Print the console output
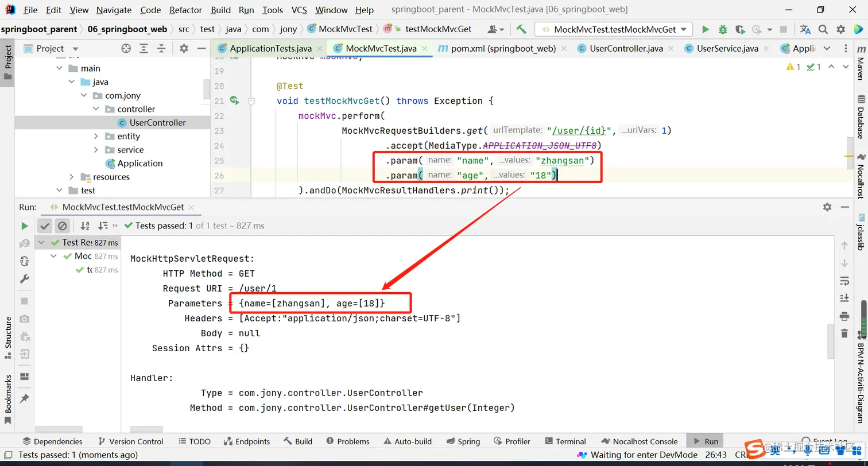Viewport: 868px width, 466px height. click(x=844, y=316)
